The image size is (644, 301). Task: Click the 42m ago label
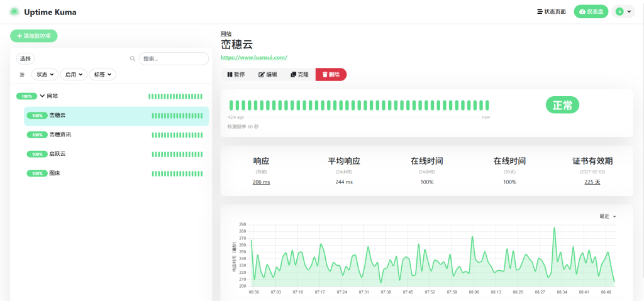236,118
